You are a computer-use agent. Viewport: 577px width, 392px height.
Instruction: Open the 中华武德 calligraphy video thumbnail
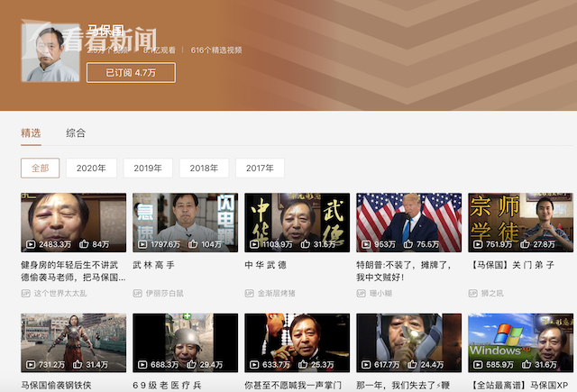(x=297, y=223)
